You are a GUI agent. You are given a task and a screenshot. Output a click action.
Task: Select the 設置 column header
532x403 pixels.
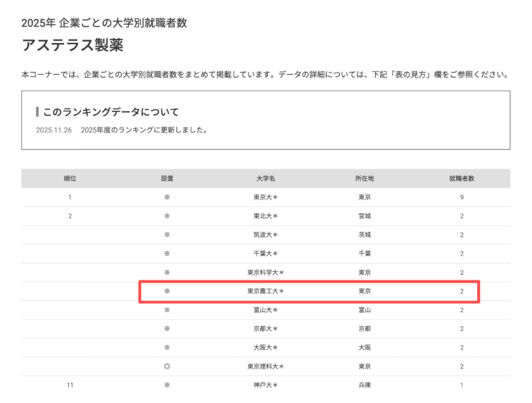[167, 179]
